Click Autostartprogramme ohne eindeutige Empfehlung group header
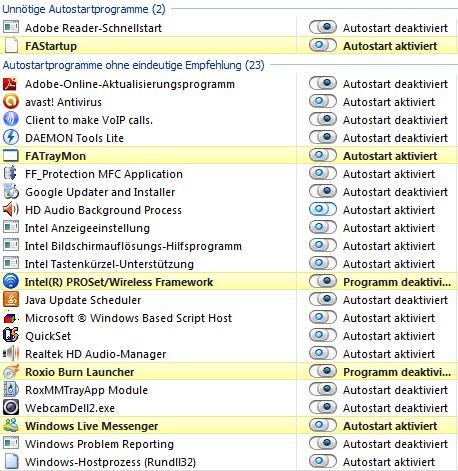458x471 pixels. 133,65
